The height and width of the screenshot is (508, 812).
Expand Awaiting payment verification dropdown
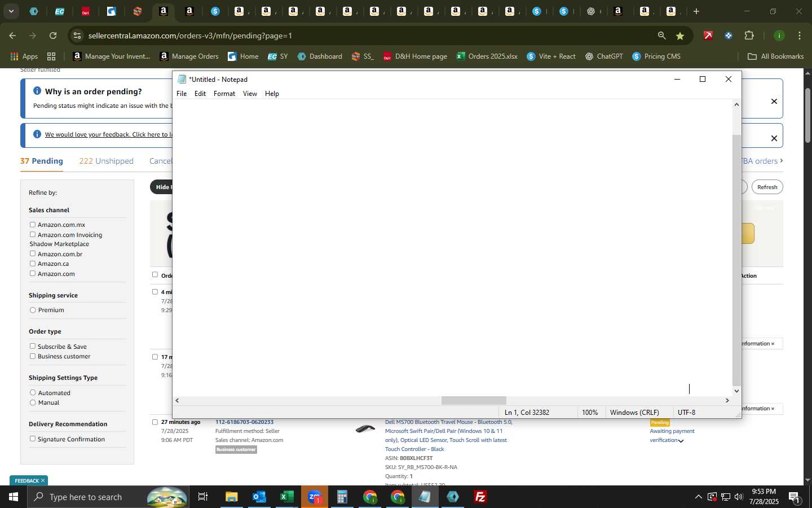[681, 441]
